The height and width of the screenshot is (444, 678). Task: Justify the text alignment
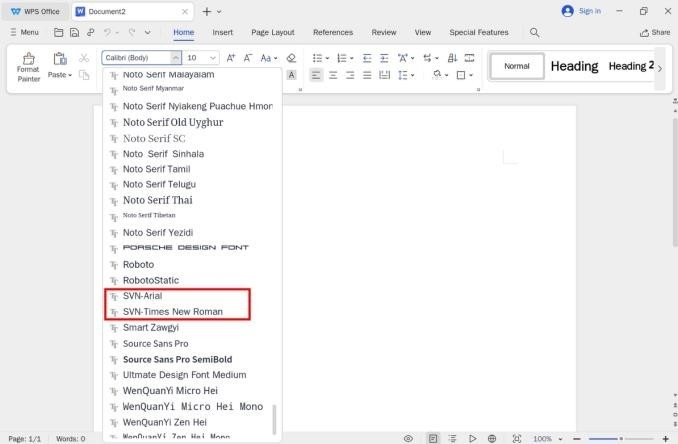click(x=367, y=75)
